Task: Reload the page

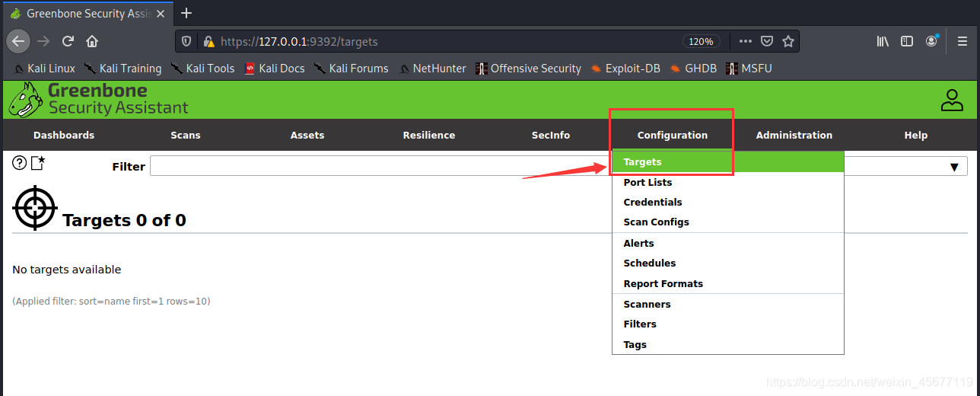Action: 68,41
